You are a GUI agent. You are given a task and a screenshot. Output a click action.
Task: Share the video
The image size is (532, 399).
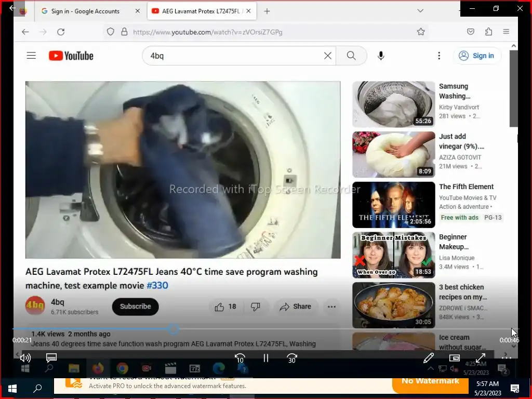click(x=296, y=307)
